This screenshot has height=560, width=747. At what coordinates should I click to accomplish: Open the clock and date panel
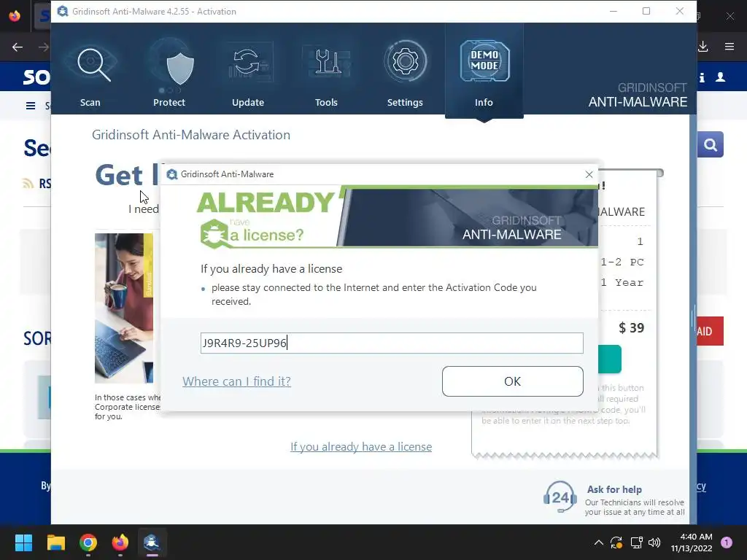(x=692, y=542)
